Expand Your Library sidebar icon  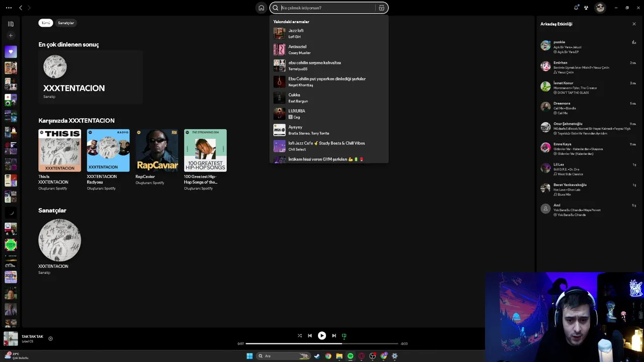pyautogui.click(x=11, y=24)
